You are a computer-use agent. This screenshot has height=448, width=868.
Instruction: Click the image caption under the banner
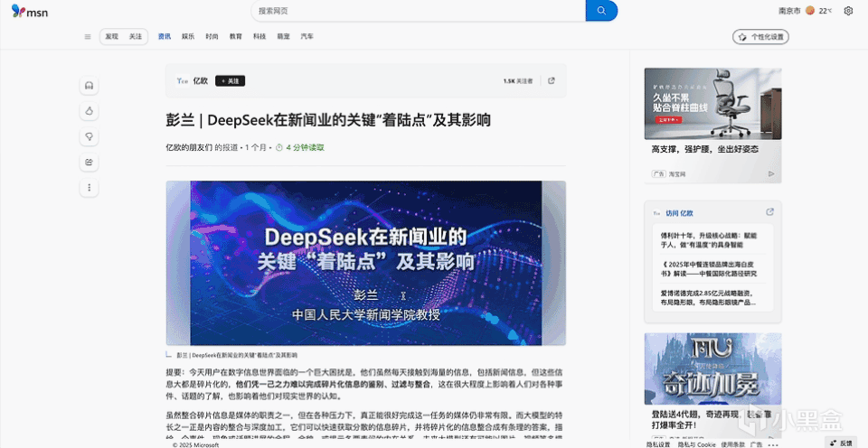237,355
